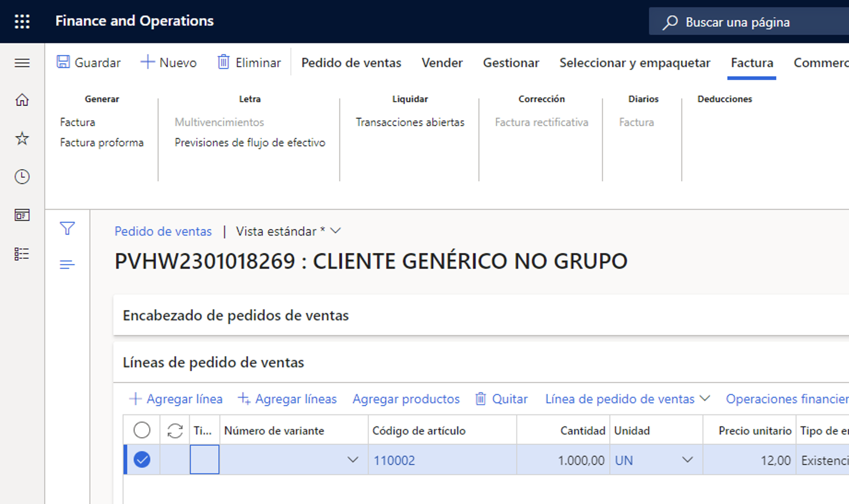Click the search magnifier icon
This screenshot has height=504, width=849.
click(670, 22)
